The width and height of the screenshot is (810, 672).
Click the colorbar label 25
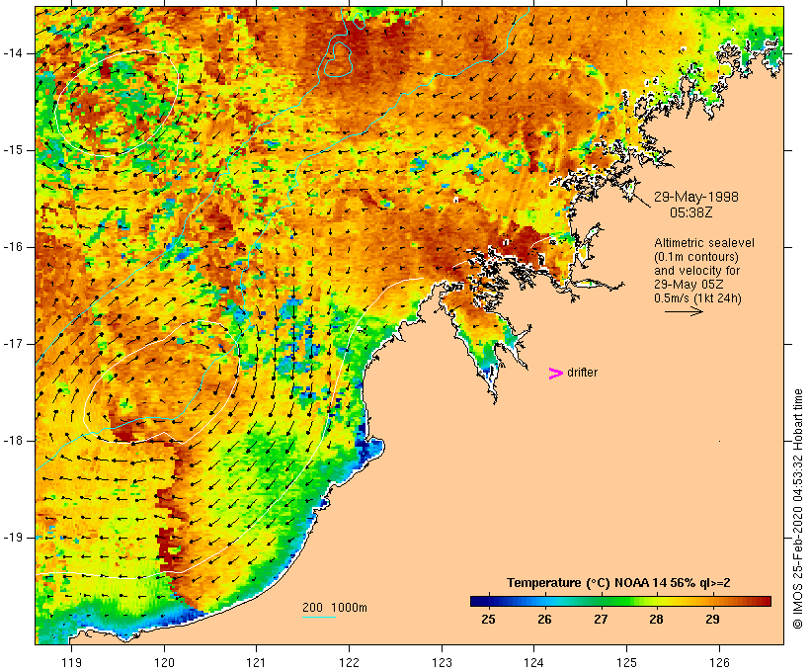(x=488, y=619)
